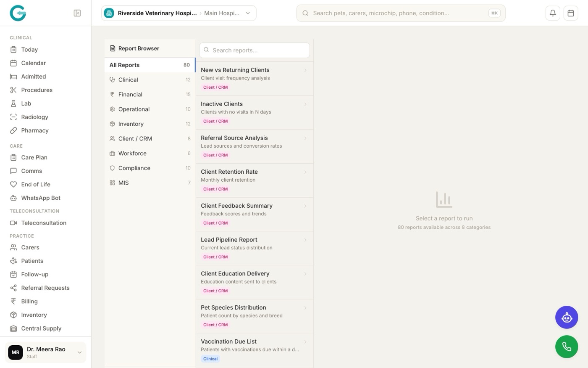Open Client Feedback Summary report

tap(255, 214)
